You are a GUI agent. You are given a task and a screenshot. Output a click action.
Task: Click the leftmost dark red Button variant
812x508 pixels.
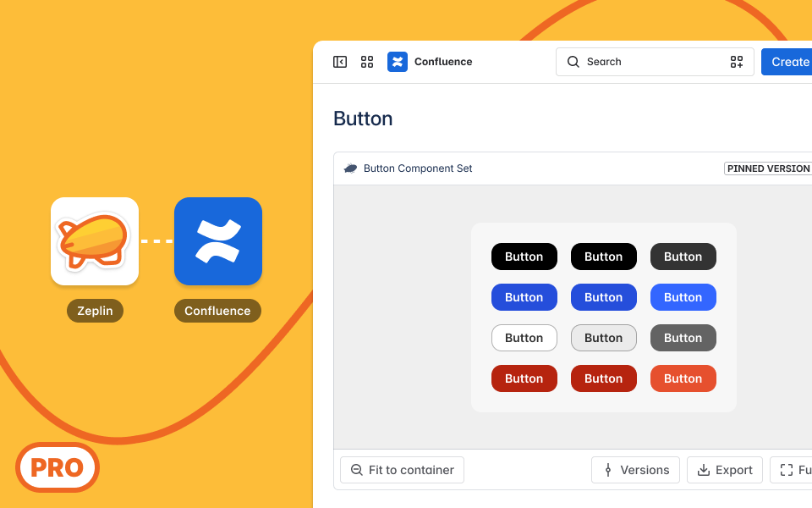click(x=524, y=378)
